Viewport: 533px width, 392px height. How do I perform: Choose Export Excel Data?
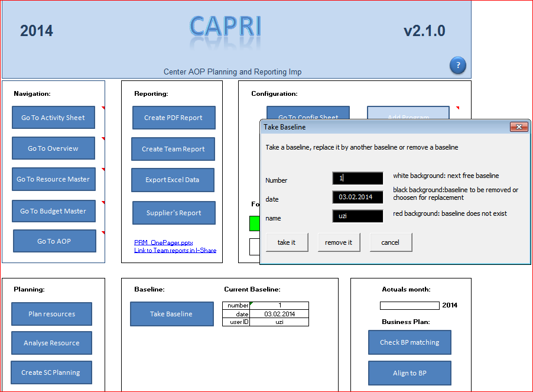pos(173,180)
